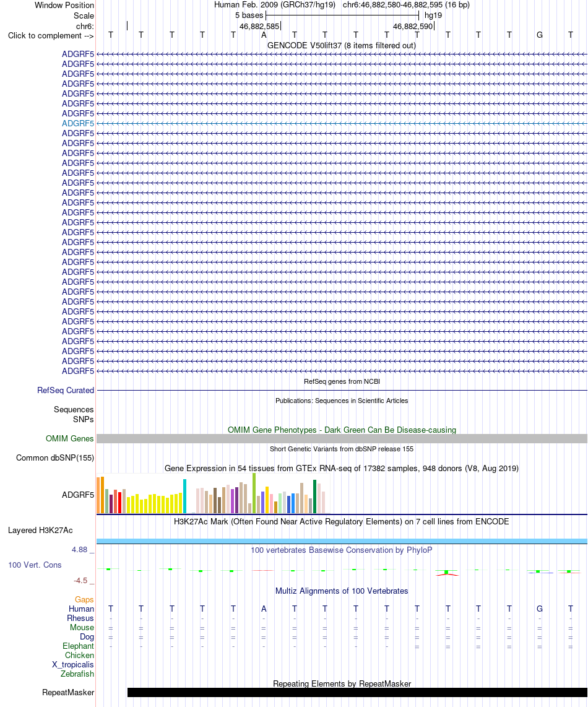Screen dimensions: 588x707
Task: Click base A in the Human alignment row
Action: click(264, 609)
